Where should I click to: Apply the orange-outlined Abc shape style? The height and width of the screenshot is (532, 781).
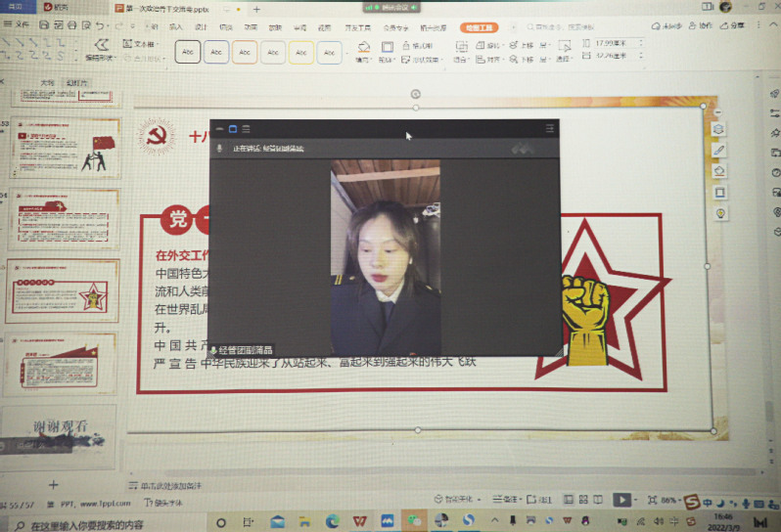[x=244, y=52]
